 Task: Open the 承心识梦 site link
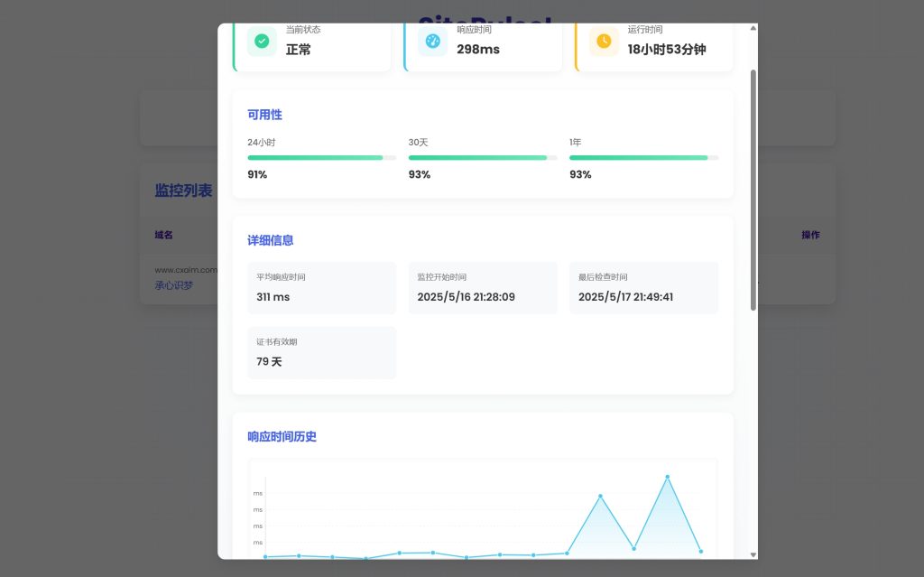point(173,285)
